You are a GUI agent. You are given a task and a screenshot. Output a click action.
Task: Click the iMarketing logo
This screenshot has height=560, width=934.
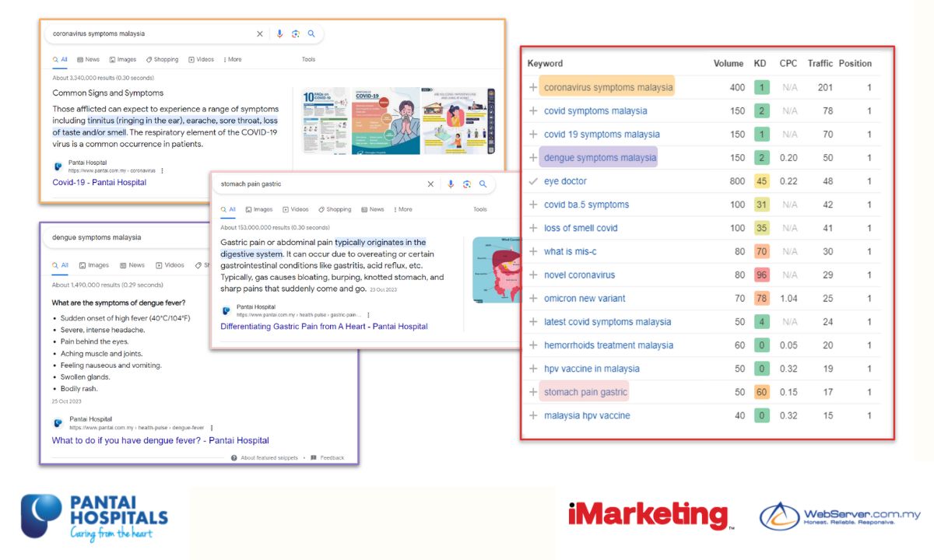(651, 516)
